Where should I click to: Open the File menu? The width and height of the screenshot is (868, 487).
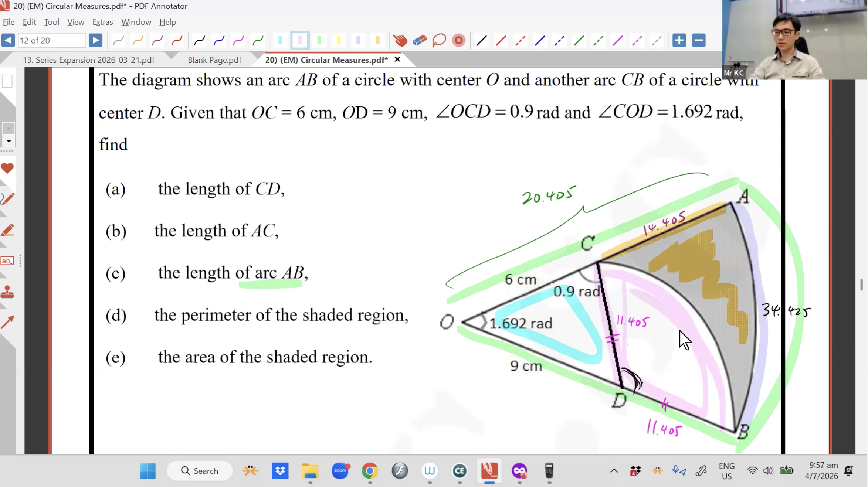click(x=9, y=22)
